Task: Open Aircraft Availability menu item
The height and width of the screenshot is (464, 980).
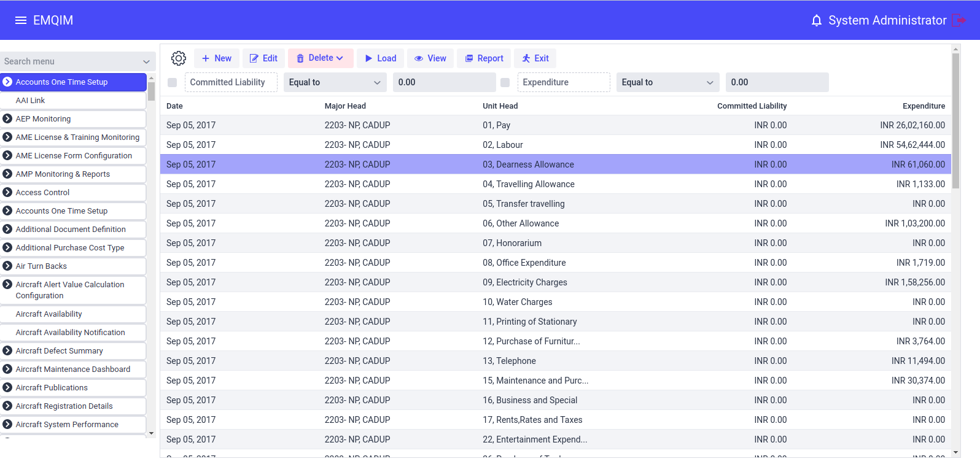Action: [x=73, y=314]
